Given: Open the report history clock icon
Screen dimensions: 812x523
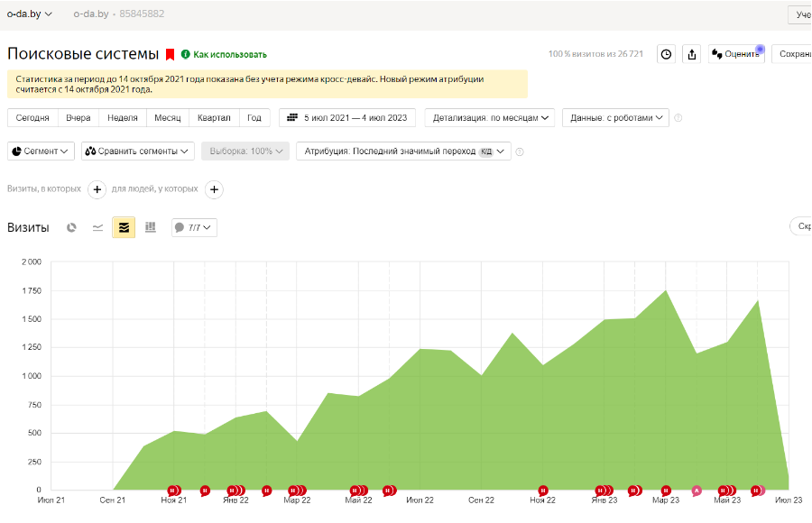Looking at the screenshot, I should (x=666, y=54).
